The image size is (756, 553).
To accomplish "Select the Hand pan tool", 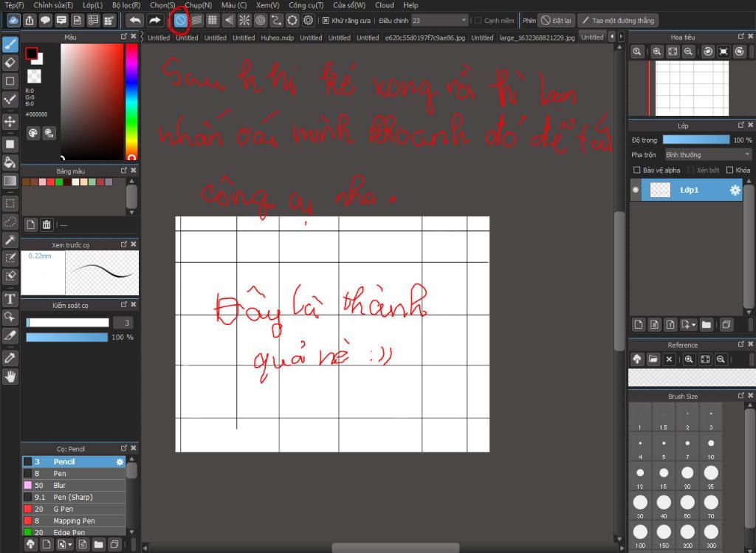I will coord(10,377).
